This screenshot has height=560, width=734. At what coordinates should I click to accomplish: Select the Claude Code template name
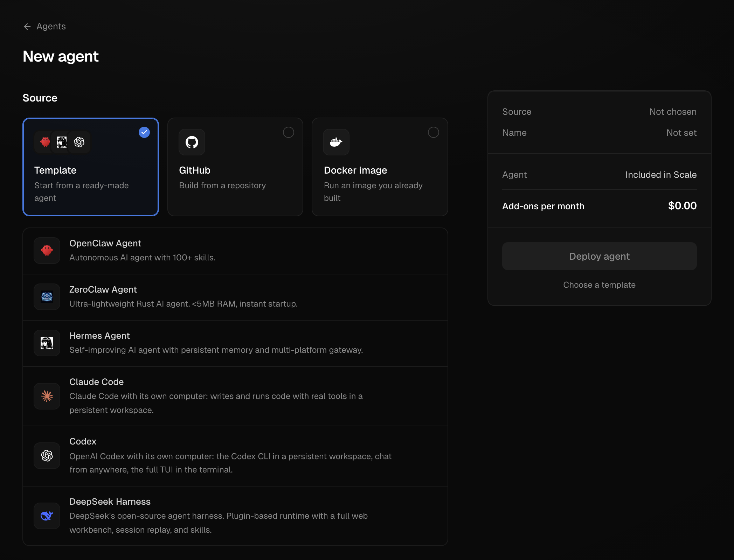[x=96, y=382]
